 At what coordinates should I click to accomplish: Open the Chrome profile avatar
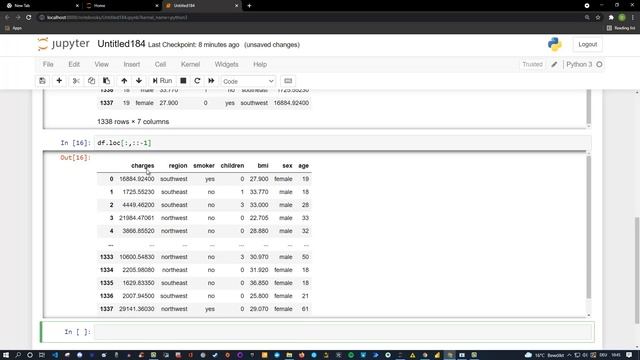click(x=622, y=18)
